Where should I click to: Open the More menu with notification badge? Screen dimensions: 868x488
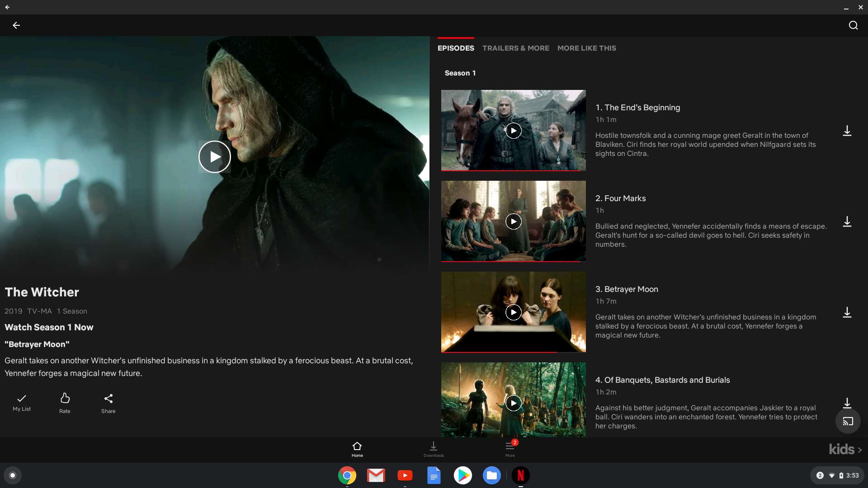coord(510,449)
